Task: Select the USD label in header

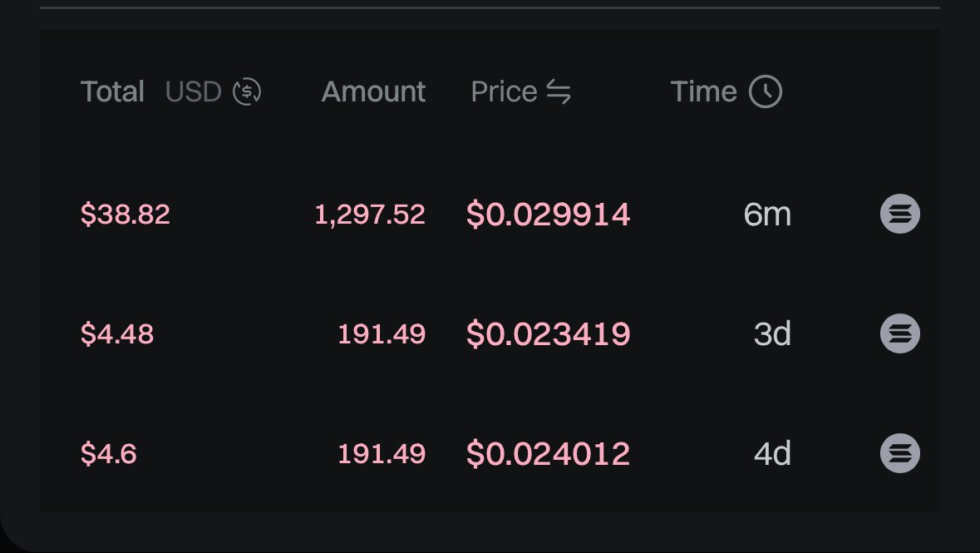Action: [x=193, y=92]
